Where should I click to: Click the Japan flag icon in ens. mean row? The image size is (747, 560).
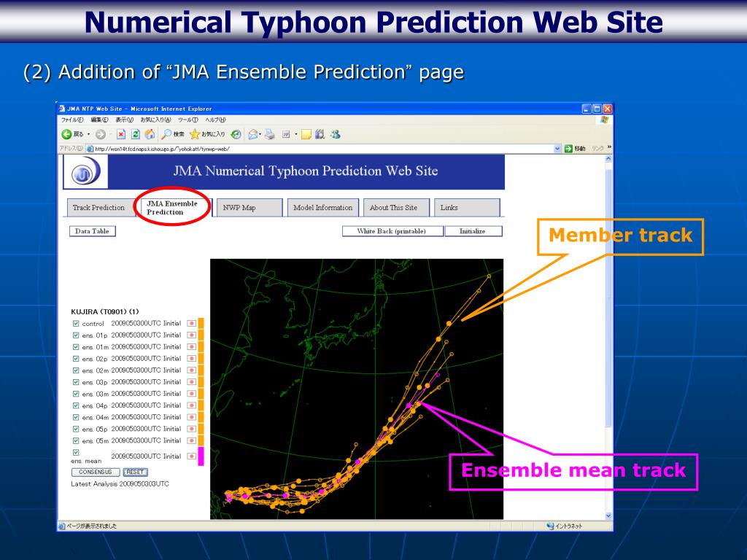(192, 456)
